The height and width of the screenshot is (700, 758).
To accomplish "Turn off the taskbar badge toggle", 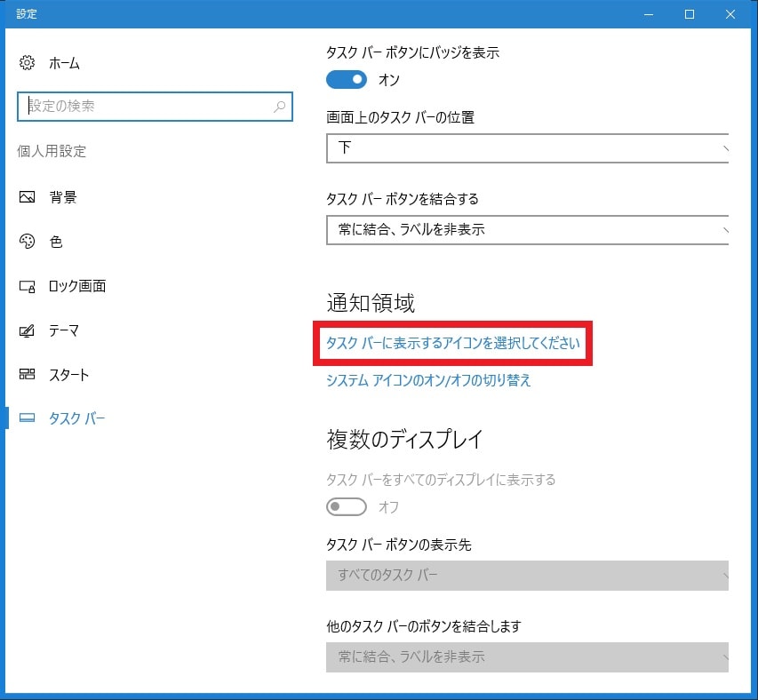I will point(347,80).
